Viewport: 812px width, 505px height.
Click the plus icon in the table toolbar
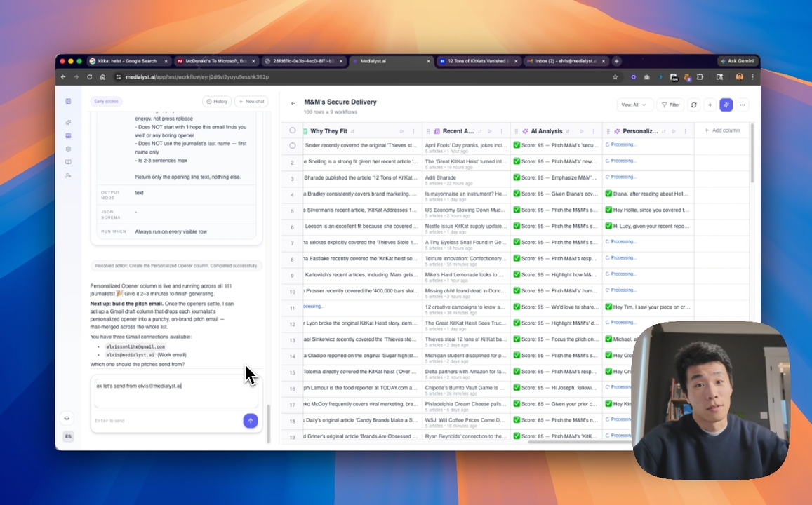pyautogui.click(x=710, y=105)
